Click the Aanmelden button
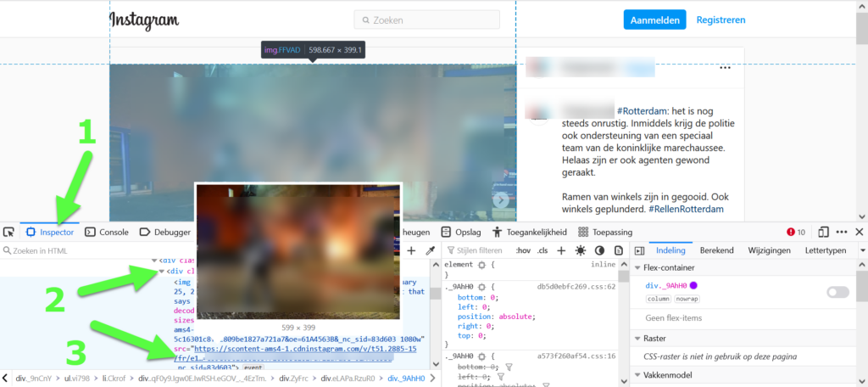Viewport: 868px width, 387px height. coord(655,20)
